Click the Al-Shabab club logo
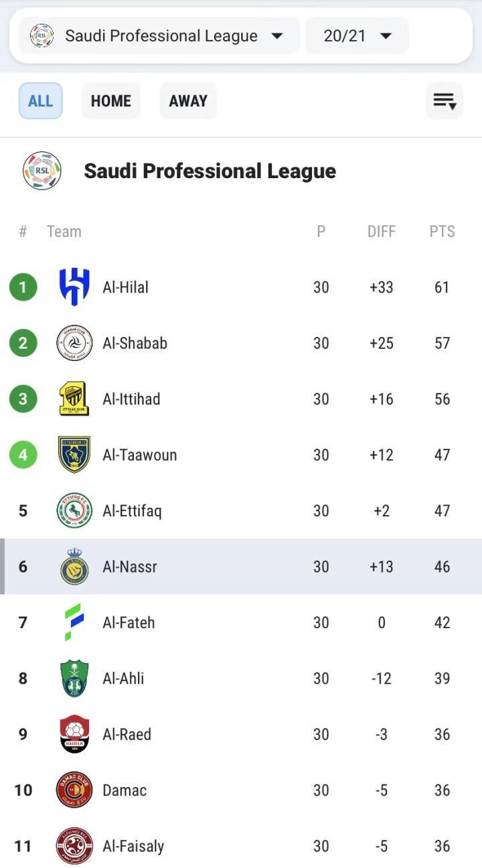Viewport: 482px width, 868px height. tap(74, 343)
